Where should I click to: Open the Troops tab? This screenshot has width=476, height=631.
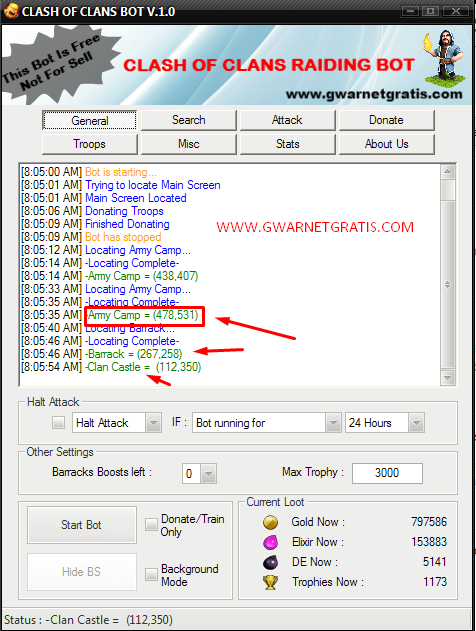pyautogui.click(x=90, y=144)
